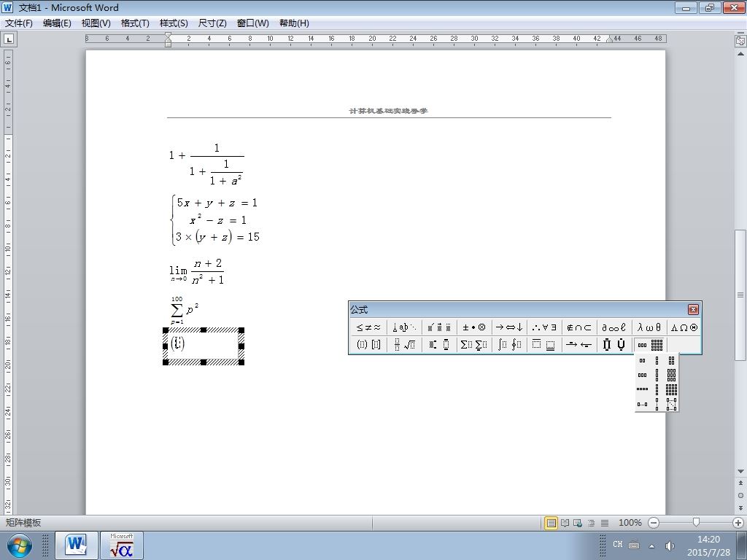
Task: Click the continued fraction equation
Action: pos(206,164)
